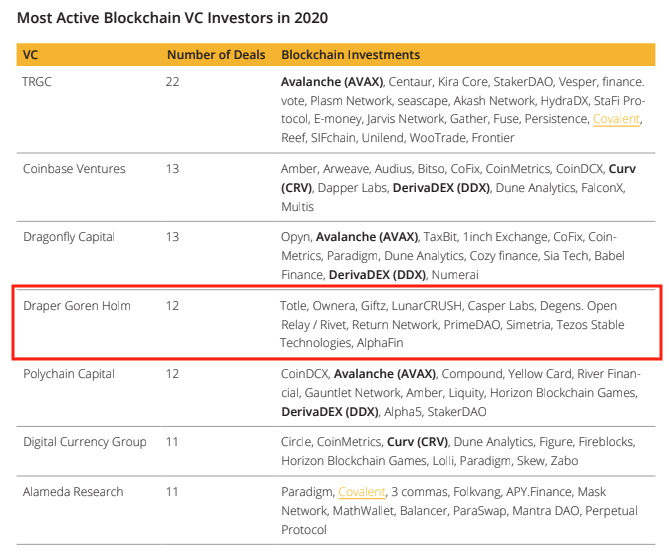Select the heading 'Most Active Blockchain VC Investors in 2020'
This screenshot has height=557, width=669.
coord(172,18)
